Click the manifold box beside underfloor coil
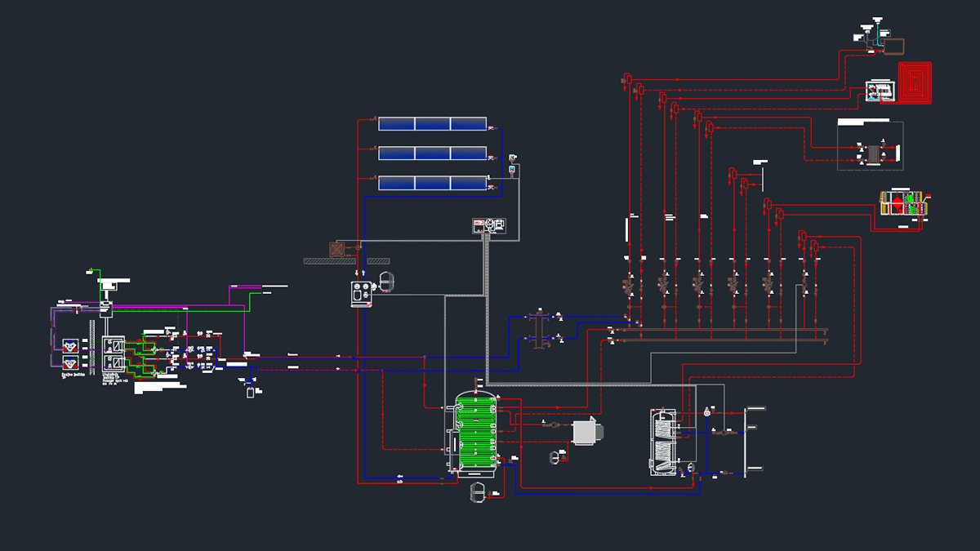The width and height of the screenshot is (980, 551). tap(880, 91)
